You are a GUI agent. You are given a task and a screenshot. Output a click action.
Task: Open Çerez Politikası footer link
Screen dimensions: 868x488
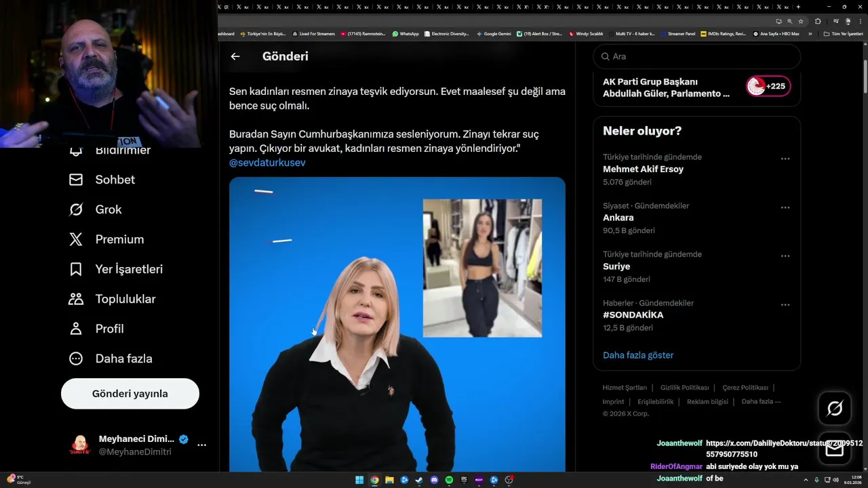tap(745, 388)
